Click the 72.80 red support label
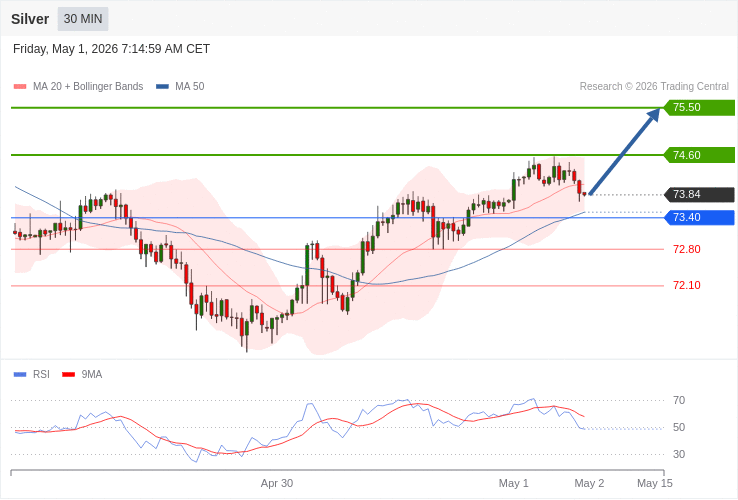The height and width of the screenshot is (500, 738). (x=687, y=249)
